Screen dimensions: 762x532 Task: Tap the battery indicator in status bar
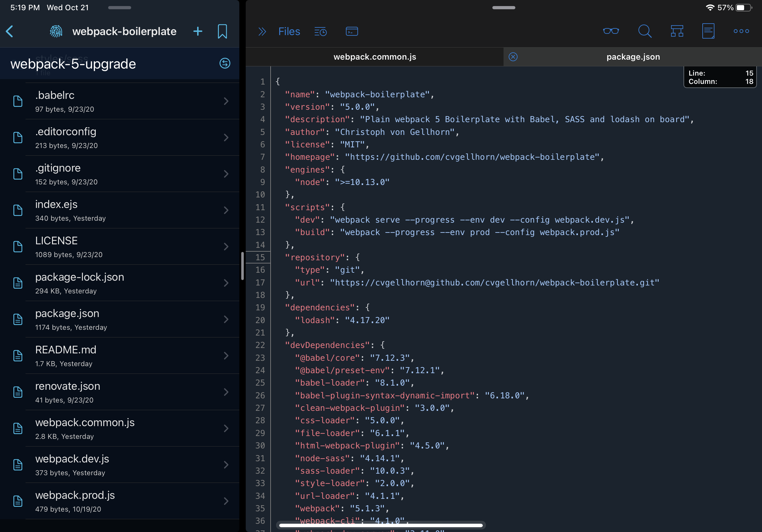click(744, 8)
